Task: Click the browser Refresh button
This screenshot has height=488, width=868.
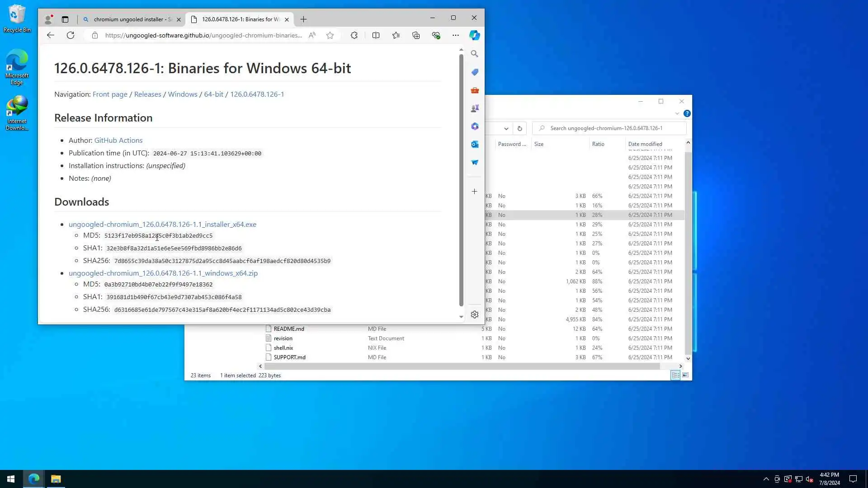Action: (x=71, y=35)
